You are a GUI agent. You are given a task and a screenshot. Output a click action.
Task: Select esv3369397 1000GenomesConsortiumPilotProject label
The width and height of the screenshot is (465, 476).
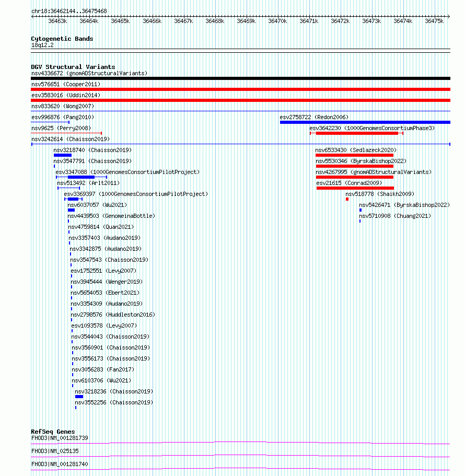pyautogui.click(x=136, y=194)
